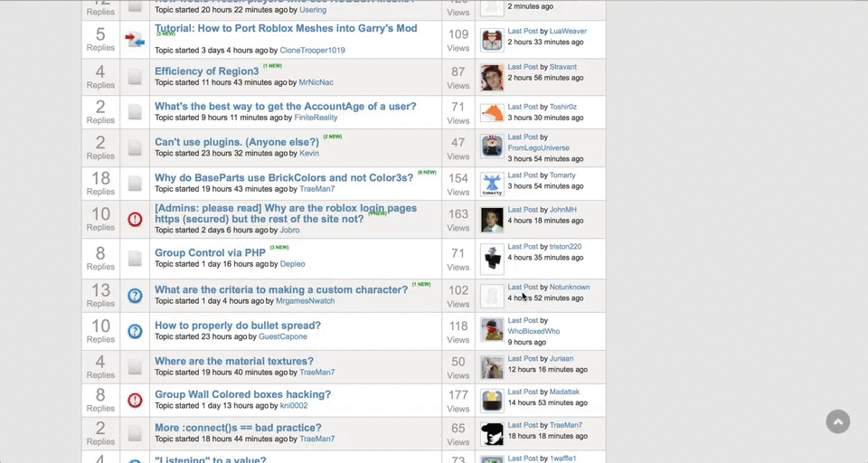Click page icon beside Efficiency of Region3

tap(135, 77)
